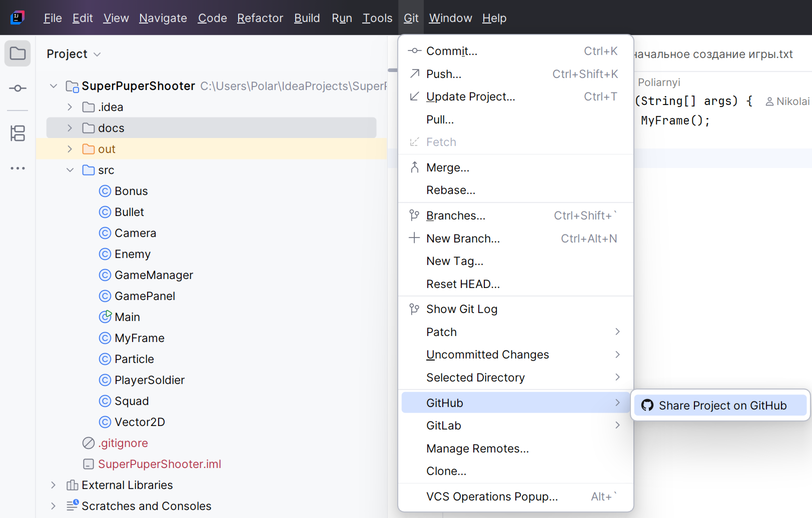Click the GamePanel class icon
This screenshot has height=518, width=812.
point(105,296)
